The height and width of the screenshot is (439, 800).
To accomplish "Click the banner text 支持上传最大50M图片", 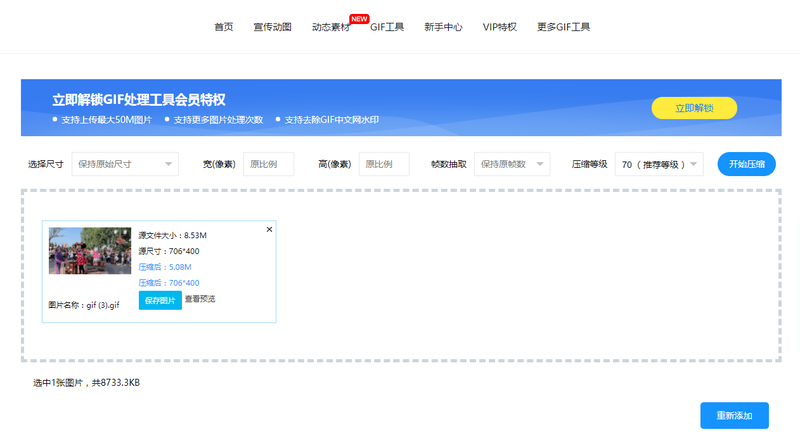I will [x=107, y=120].
